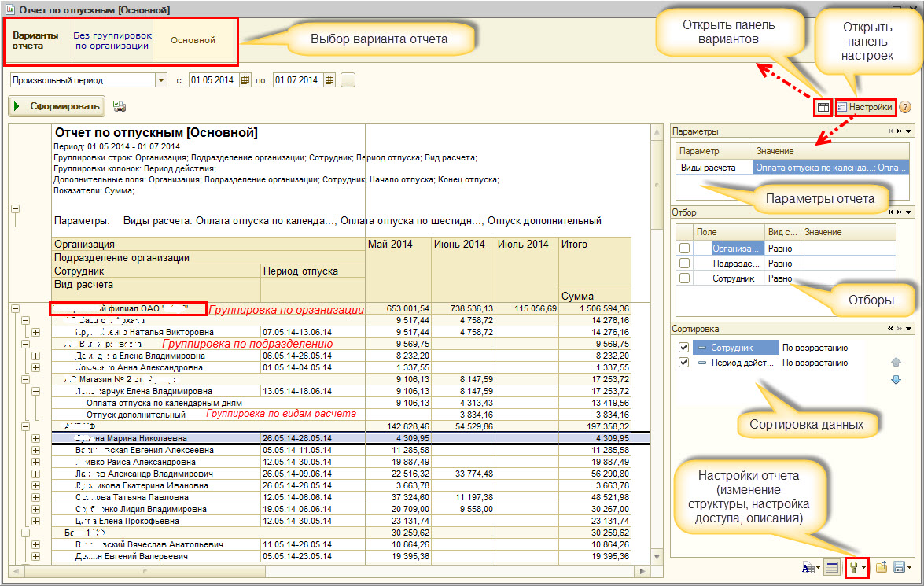
Task: Move sort field down with blue arrow
Action: click(895, 381)
